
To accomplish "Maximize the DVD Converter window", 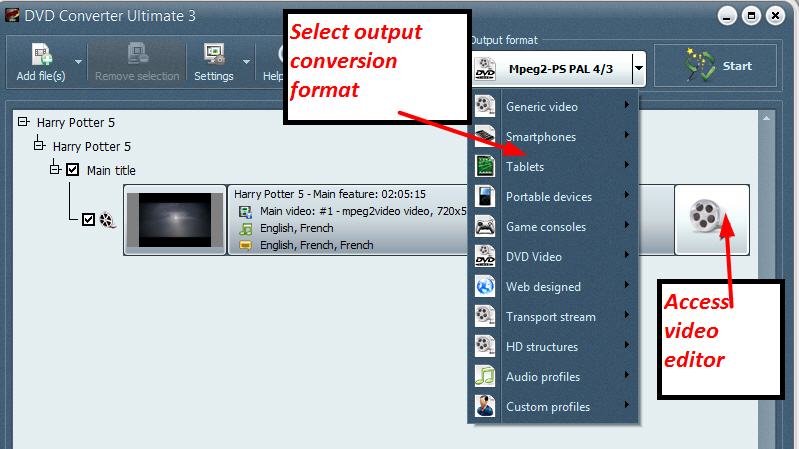I will 751,16.
